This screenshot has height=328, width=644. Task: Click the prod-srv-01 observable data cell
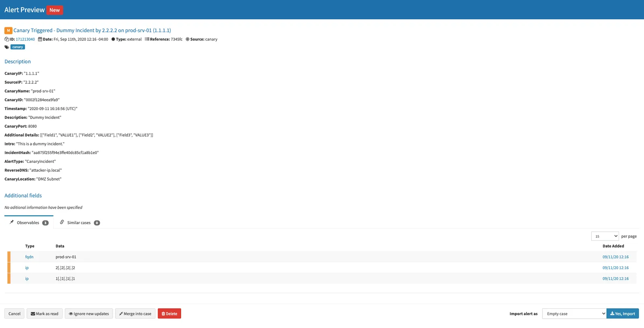point(66,257)
